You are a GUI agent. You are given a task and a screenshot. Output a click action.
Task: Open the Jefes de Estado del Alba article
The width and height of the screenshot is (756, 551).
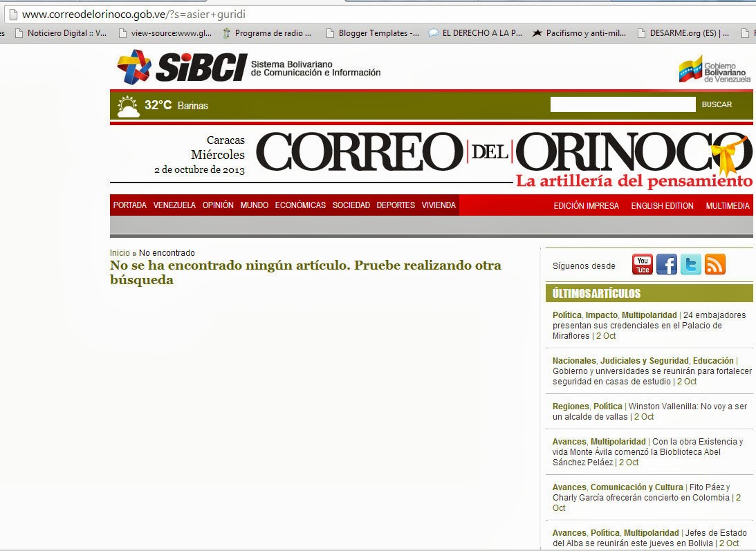point(650,538)
